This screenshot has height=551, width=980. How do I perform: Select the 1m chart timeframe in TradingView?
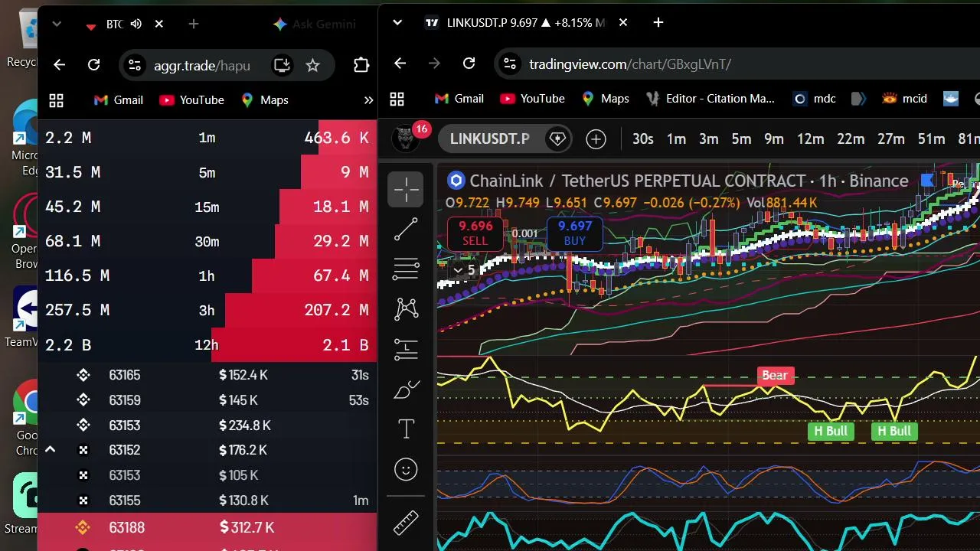pos(676,139)
